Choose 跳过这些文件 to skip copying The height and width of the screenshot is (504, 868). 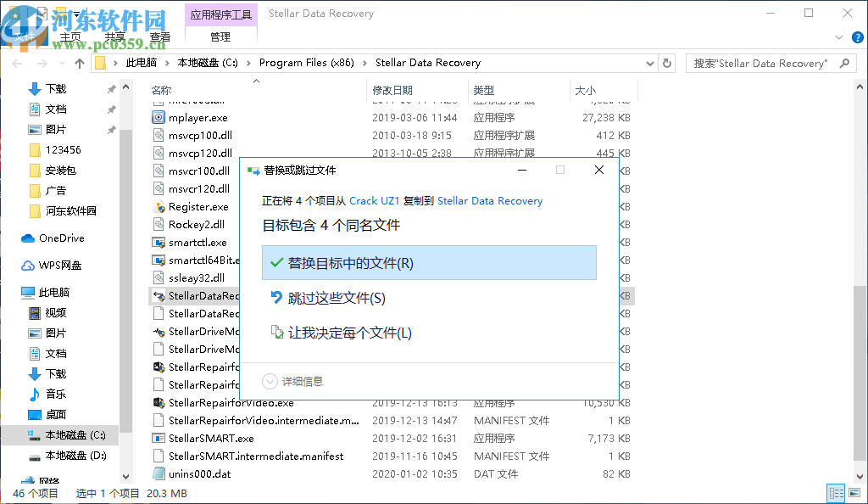click(337, 298)
